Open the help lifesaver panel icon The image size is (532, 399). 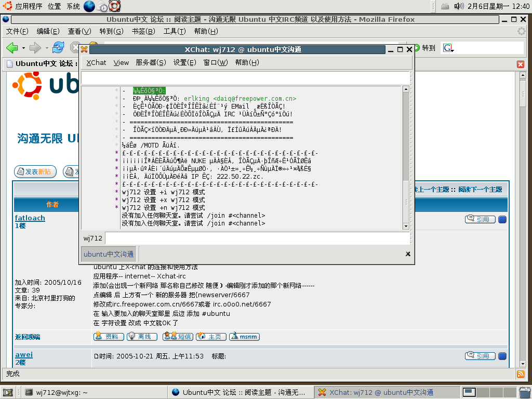115,6
